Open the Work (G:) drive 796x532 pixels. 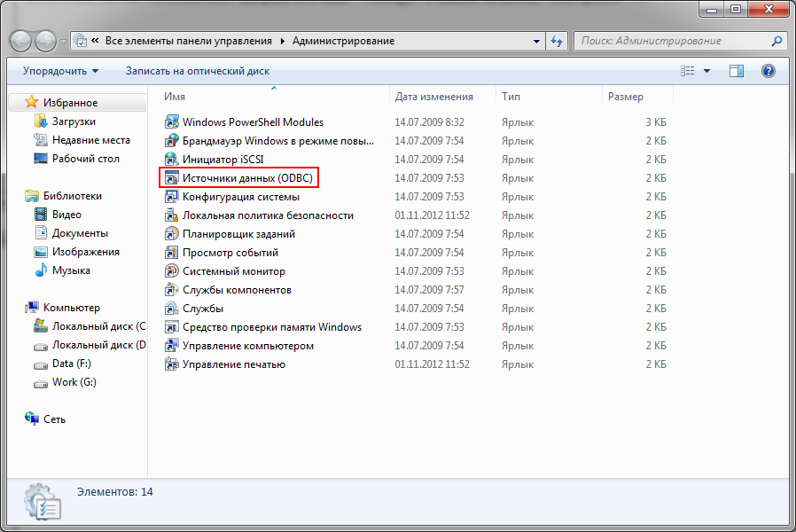click(x=74, y=382)
